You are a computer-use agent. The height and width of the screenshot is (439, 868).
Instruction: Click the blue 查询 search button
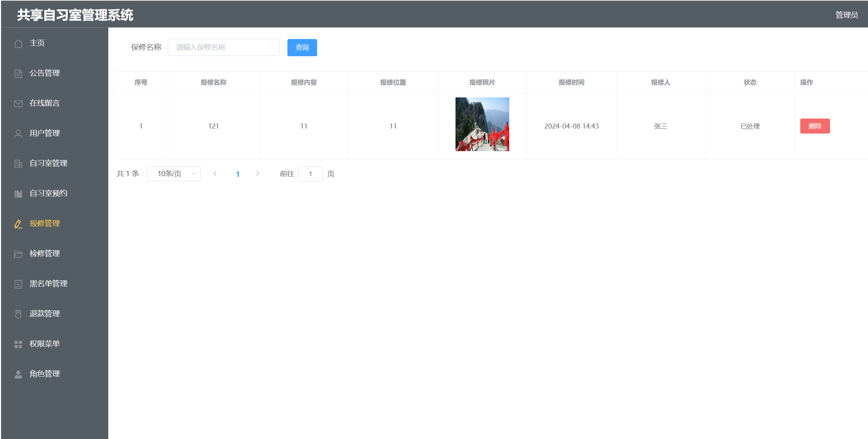pyautogui.click(x=302, y=47)
